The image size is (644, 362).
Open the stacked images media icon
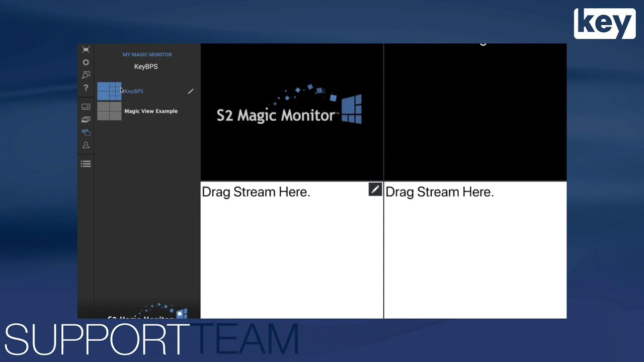86,119
